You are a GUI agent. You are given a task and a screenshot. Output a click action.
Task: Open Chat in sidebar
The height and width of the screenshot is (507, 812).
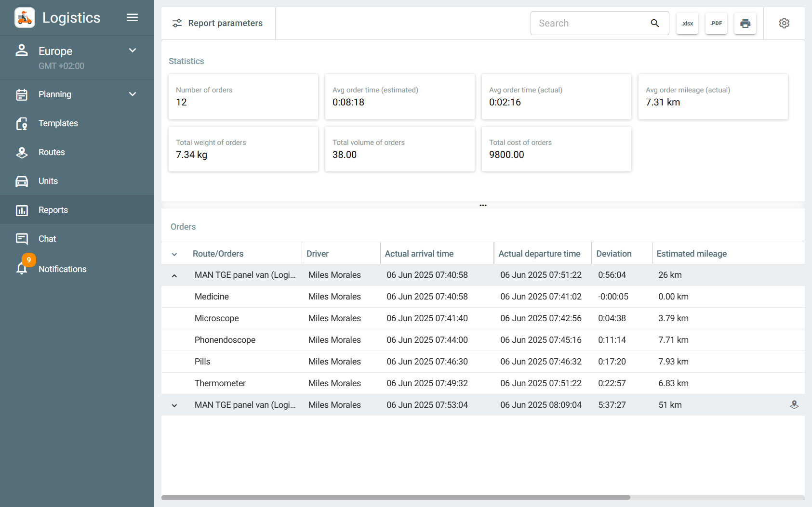point(77,239)
